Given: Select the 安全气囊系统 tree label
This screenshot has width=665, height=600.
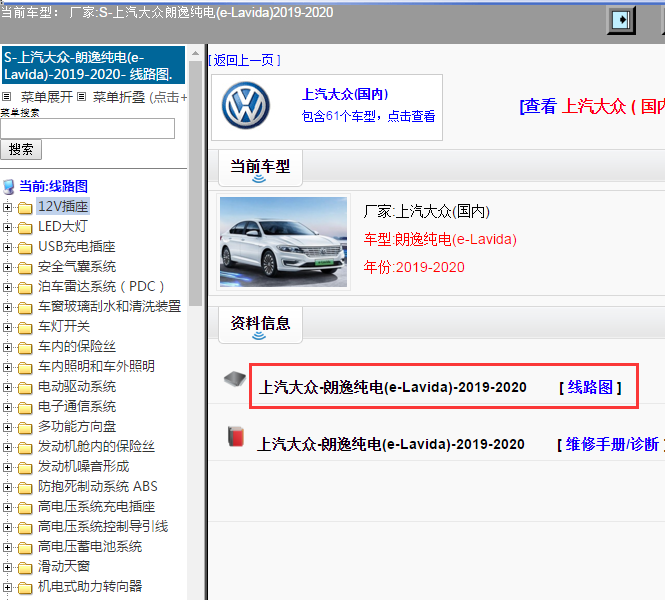Looking at the screenshot, I should pyautogui.click(x=77, y=266).
